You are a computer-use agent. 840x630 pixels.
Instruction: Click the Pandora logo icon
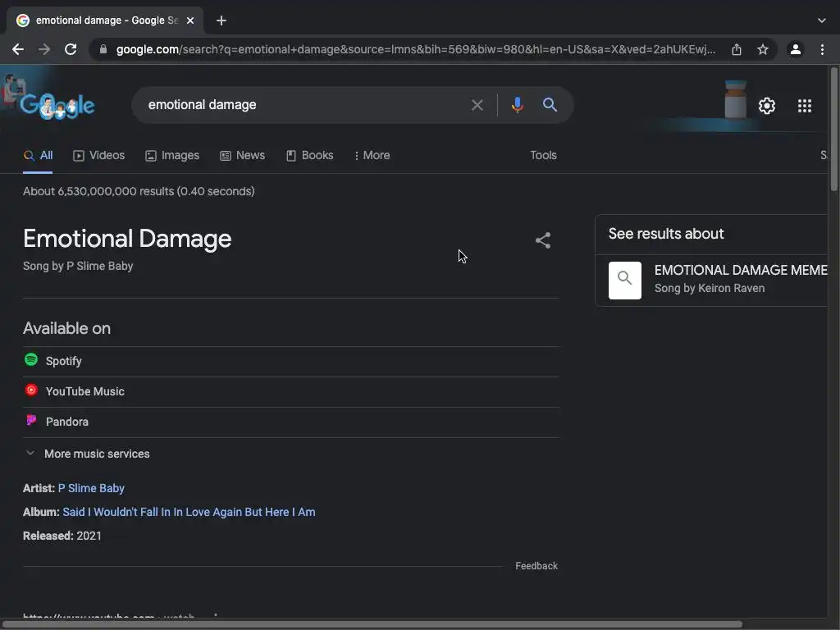point(31,421)
